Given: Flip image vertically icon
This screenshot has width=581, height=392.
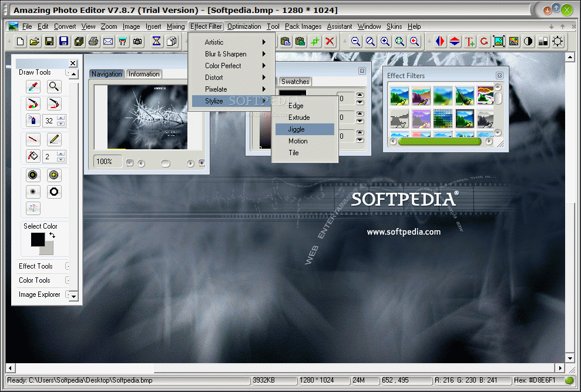Looking at the screenshot, I should pos(455,42).
